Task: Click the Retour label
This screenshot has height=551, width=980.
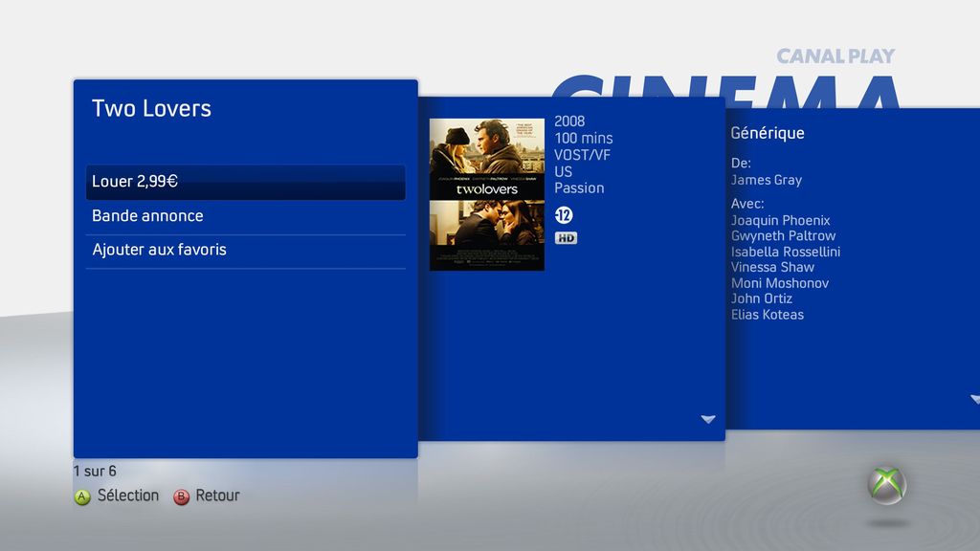Action: [x=217, y=496]
